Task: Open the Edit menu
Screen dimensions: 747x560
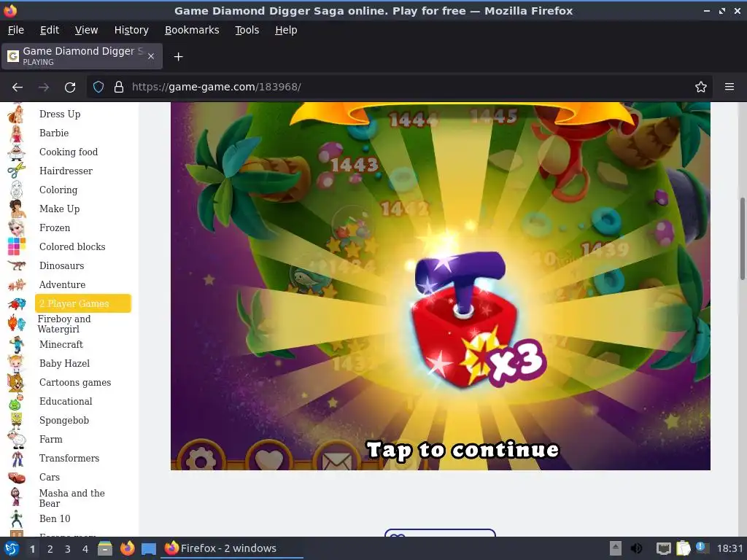Action: [50, 30]
